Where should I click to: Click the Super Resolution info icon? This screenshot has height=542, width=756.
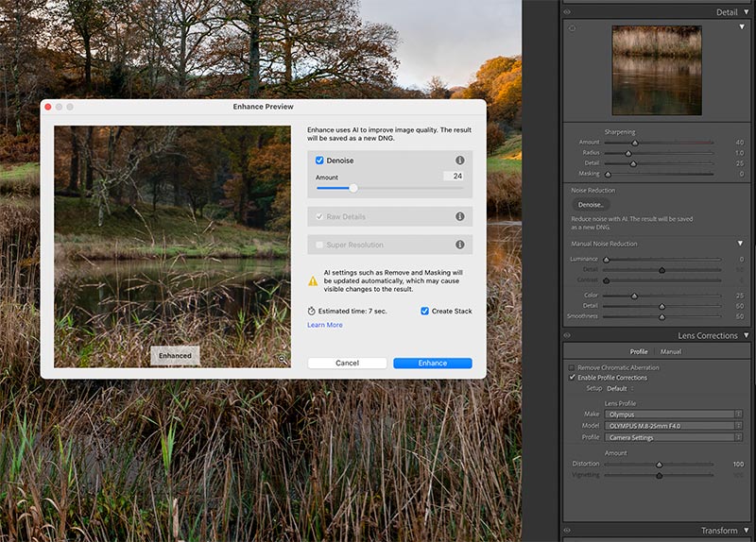459,245
